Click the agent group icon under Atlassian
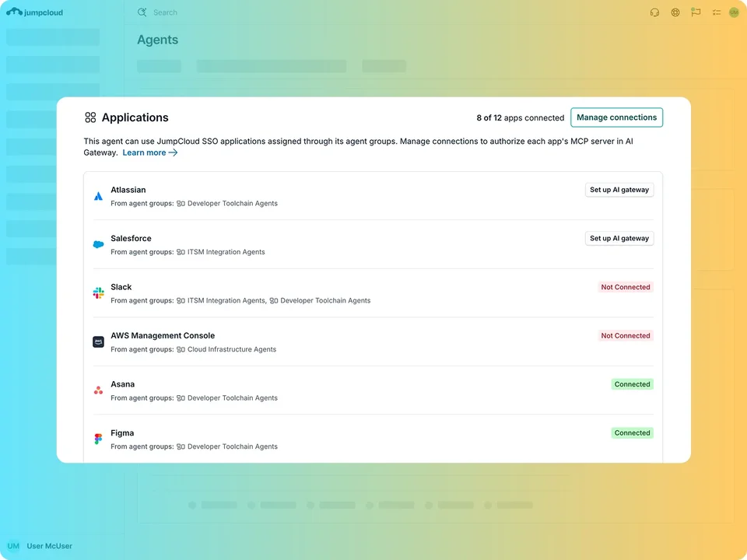This screenshot has width=747, height=560. pyautogui.click(x=181, y=203)
